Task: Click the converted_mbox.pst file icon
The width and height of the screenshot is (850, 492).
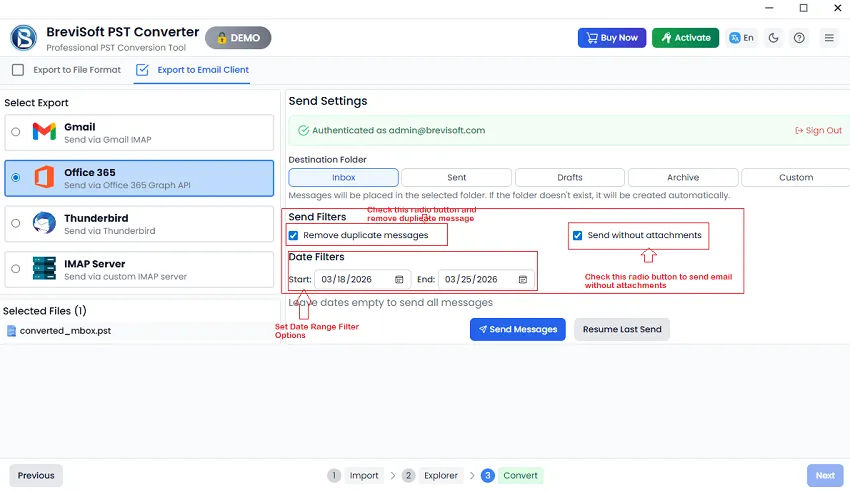Action: (x=11, y=331)
